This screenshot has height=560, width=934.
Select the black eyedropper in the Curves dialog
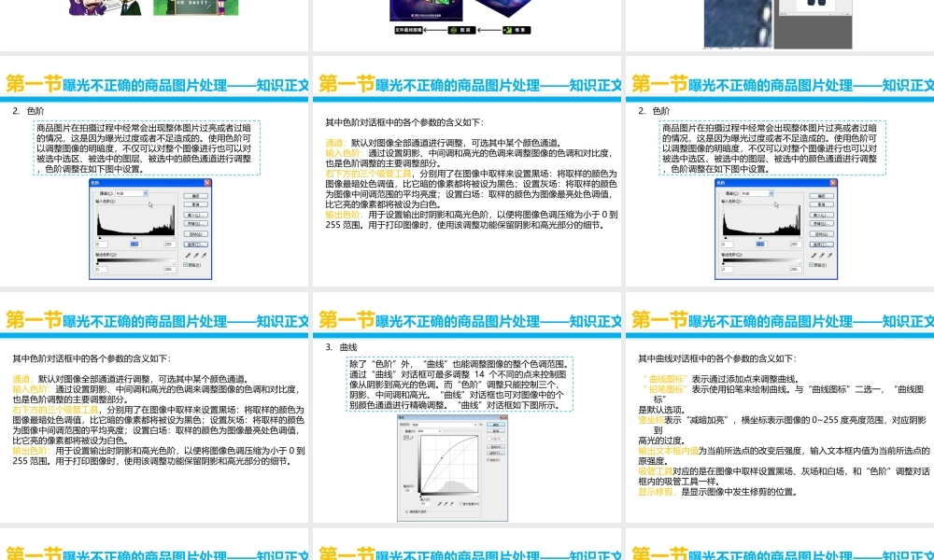pos(440,503)
